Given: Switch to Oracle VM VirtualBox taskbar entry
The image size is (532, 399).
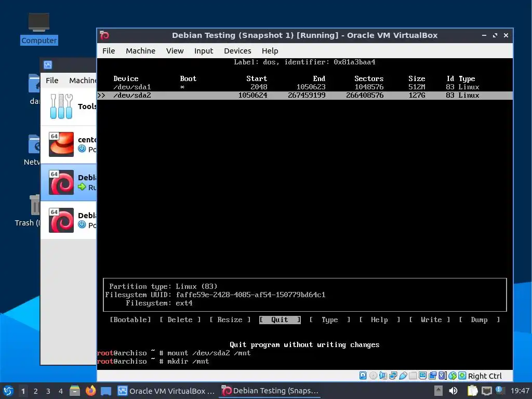Looking at the screenshot, I should pyautogui.click(x=166, y=391).
